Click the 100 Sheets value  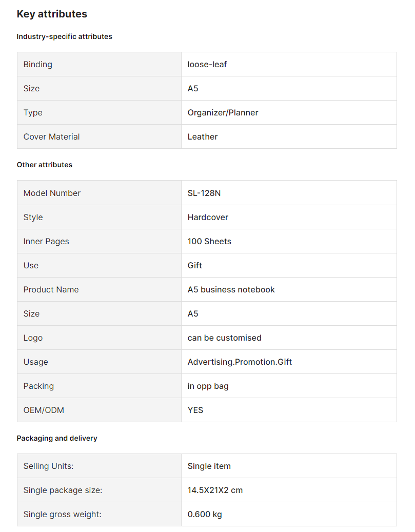pos(209,241)
